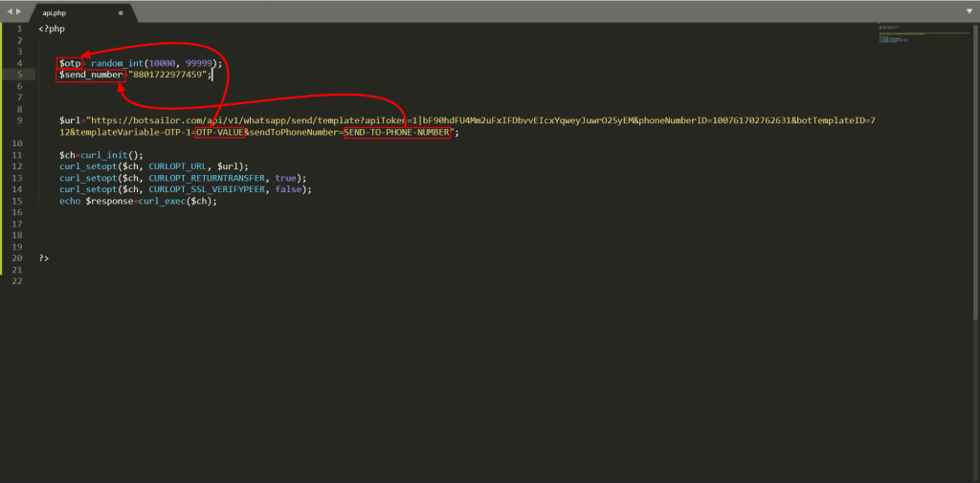Open the tab list dropdown arrow

coord(969,11)
